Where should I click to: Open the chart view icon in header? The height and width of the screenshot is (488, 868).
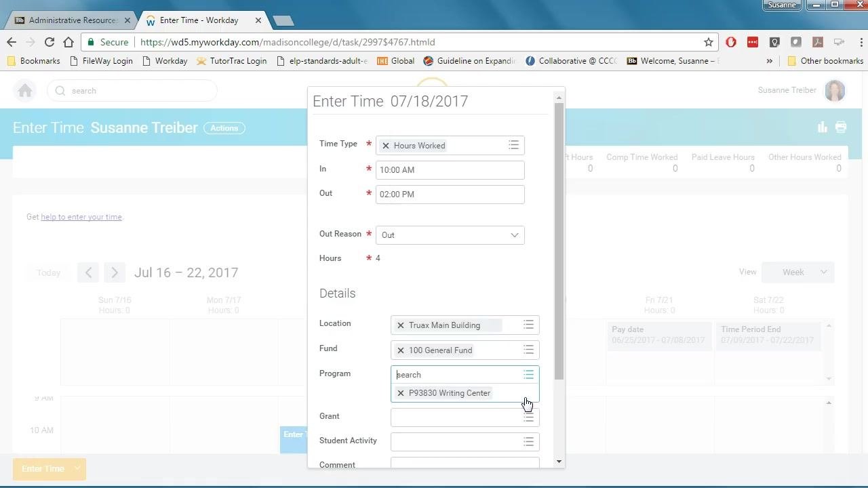823,127
